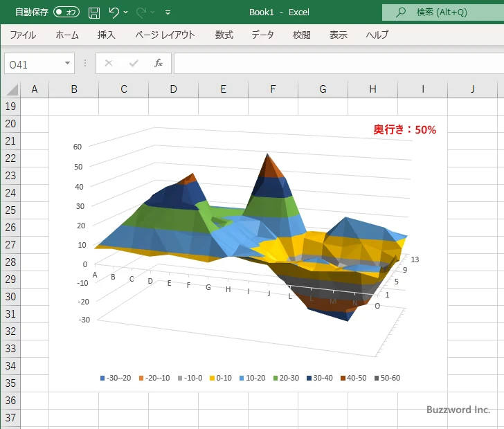Image resolution: width=504 pixels, height=429 pixels.
Task: Open the ファイル tab
Action: point(23,35)
